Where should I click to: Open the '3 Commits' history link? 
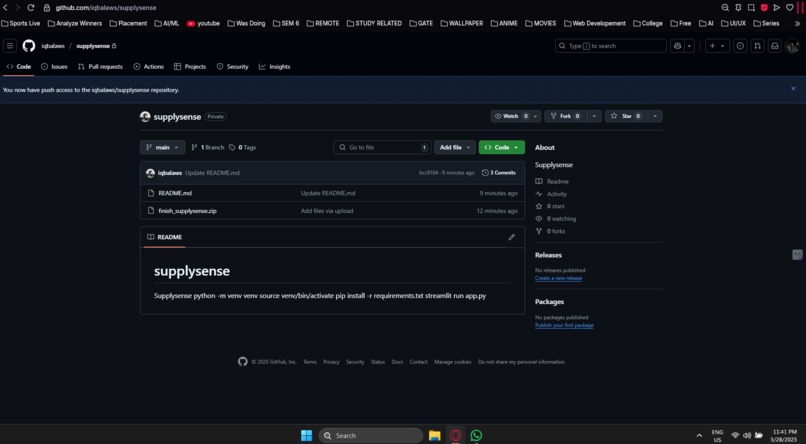(x=499, y=173)
